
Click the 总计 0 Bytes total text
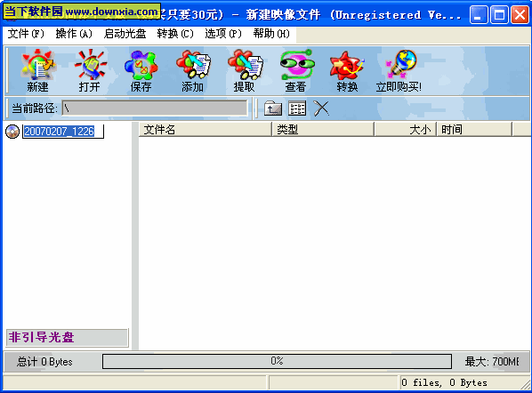pyautogui.click(x=44, y=362)
